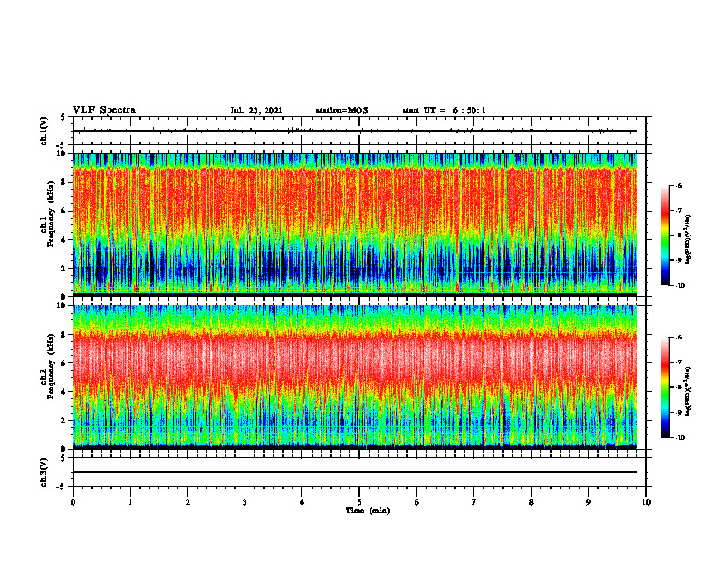The width and height of the screenshot is (728, 563).
Task: Click the ch.2 colorbar log(PSD) unit label
Action: [688, 391]
